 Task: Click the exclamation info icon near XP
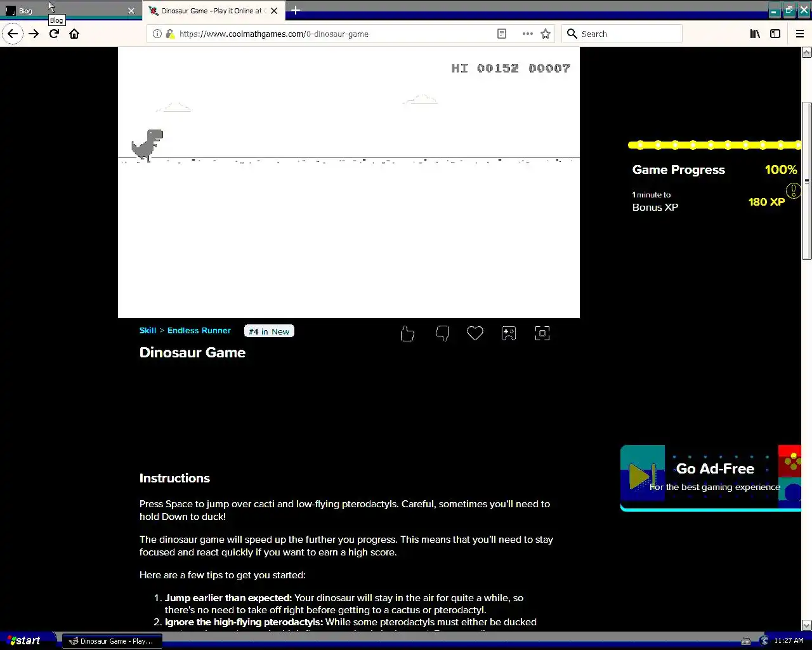(794, 190)
